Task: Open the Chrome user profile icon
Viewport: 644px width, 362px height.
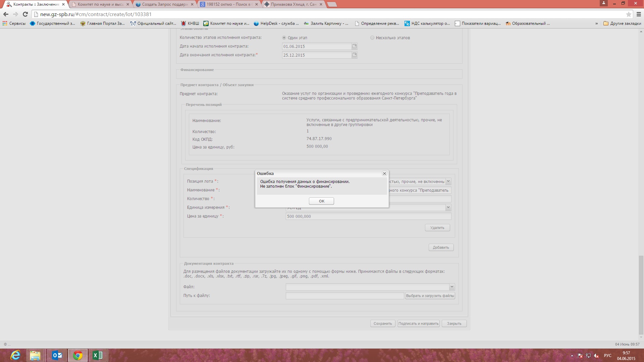Action: [x=604, y=3]
